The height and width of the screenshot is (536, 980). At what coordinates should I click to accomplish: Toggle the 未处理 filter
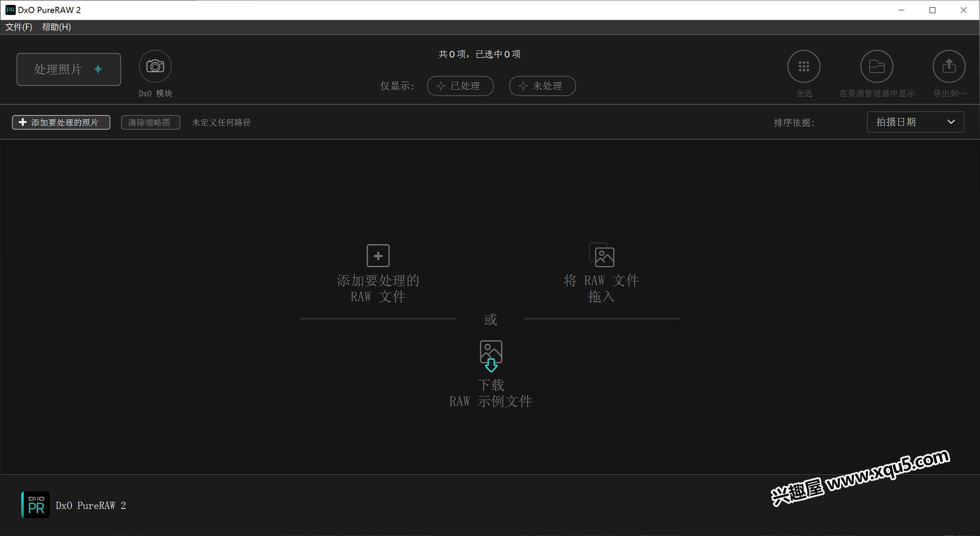pos(542,86)
